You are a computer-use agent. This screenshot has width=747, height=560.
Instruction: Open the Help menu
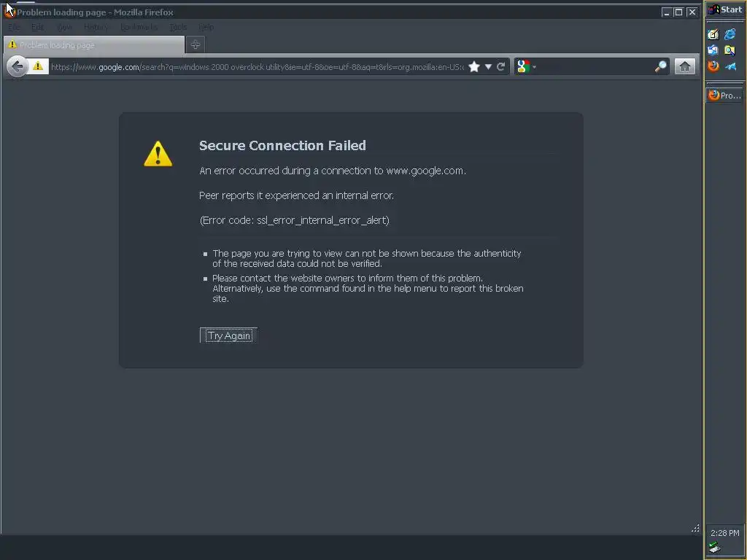(x=206, y=27)
